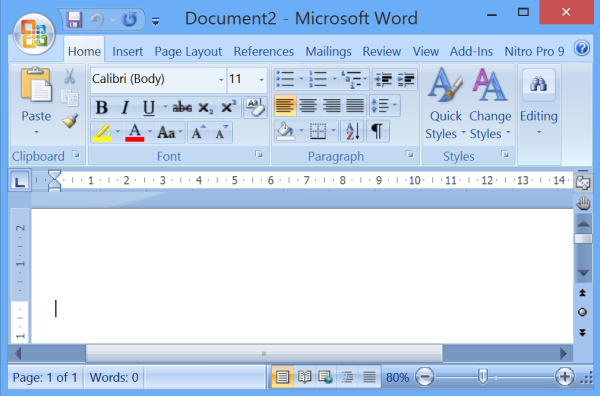The image size is (600, 396).
Task: Click the Office button logo
Action: pos(34,34)
